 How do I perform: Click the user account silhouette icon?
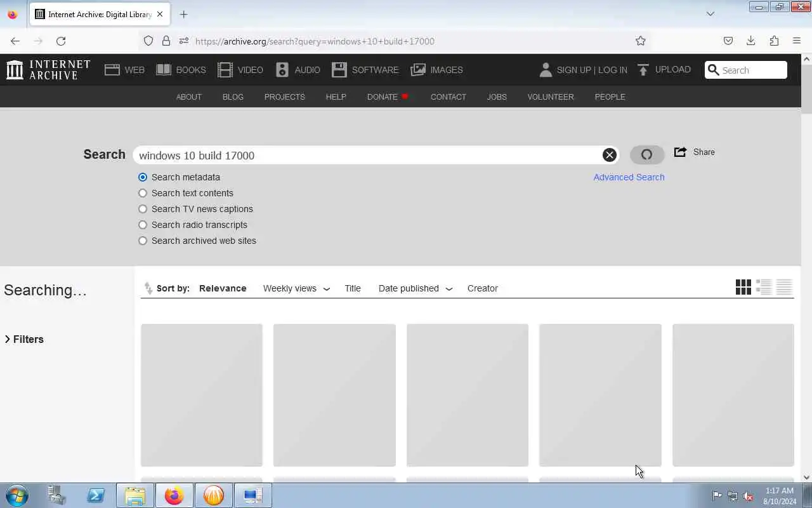click(x=546, y=70)
